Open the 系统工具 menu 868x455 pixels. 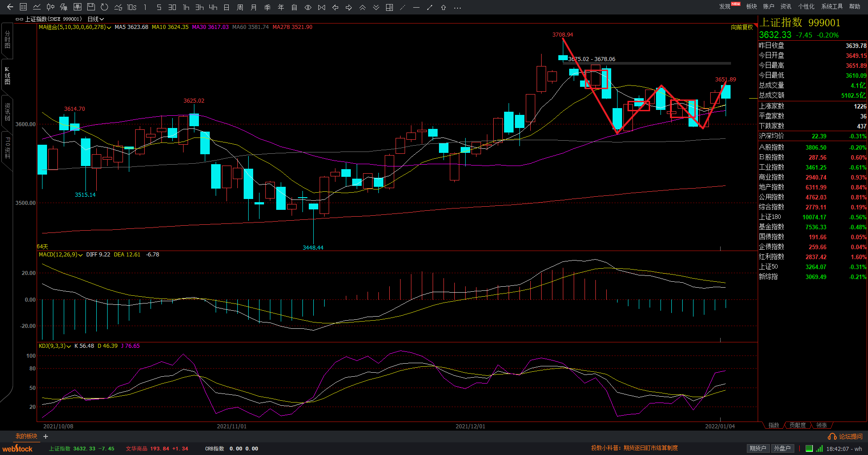point(832,6)
